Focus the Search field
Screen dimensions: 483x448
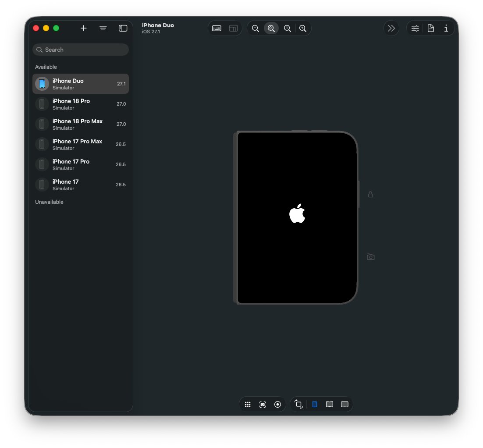(80, 50)
